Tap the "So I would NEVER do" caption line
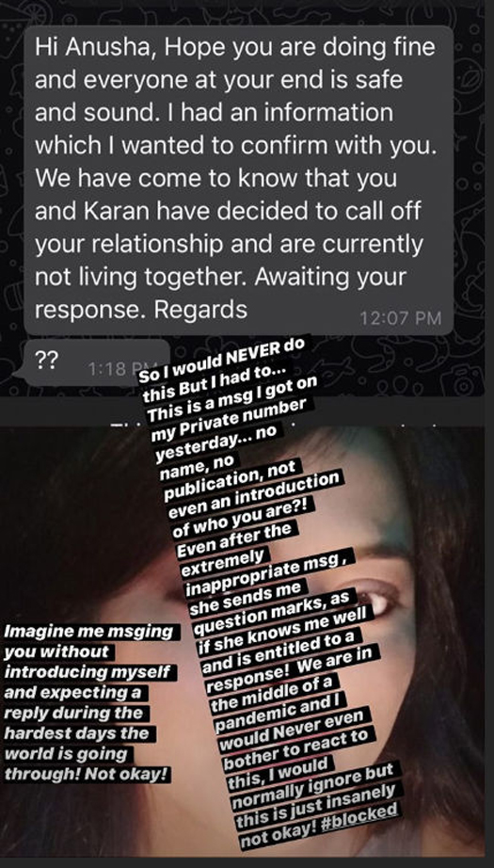Screen dimensions: 494x868 (221, 361)
